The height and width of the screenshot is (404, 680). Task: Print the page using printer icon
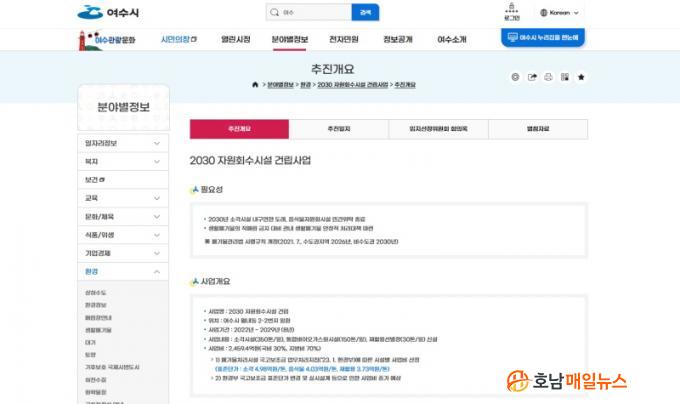click(x=548, y=77)
